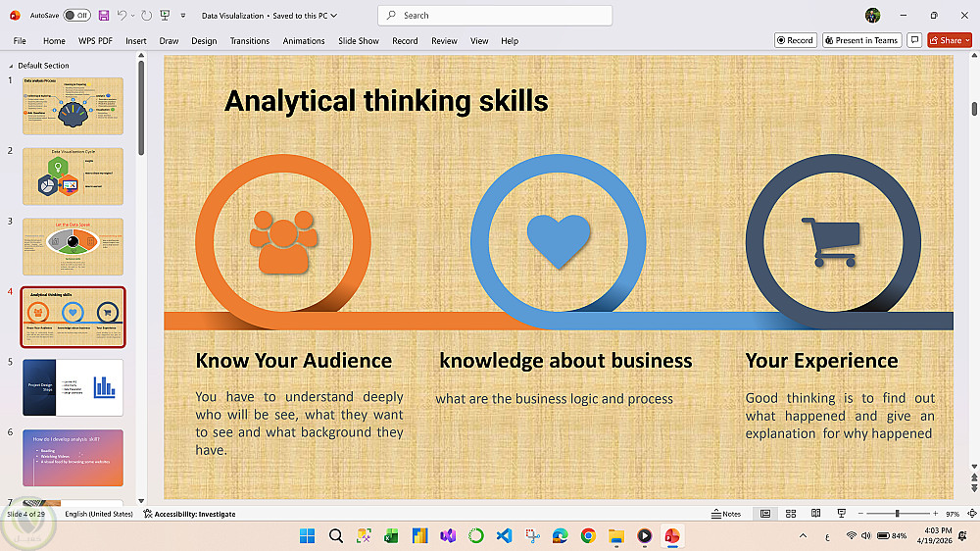The image size is (980, 551).
Task: Open the Transitions ribbon tab
Action: coord(249,40)
